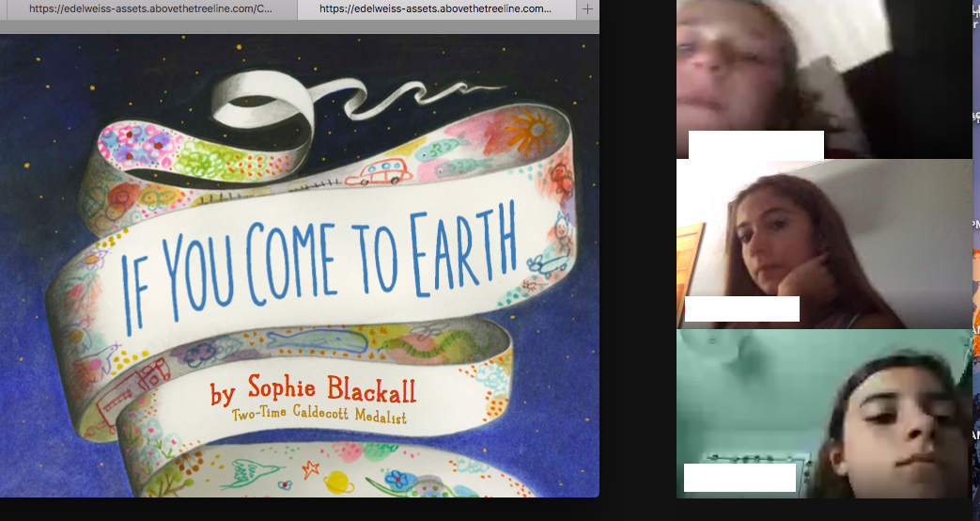Open a new browser tab with plus button
Viewport: 980px width, 521px height.
(x=587, y=9)
